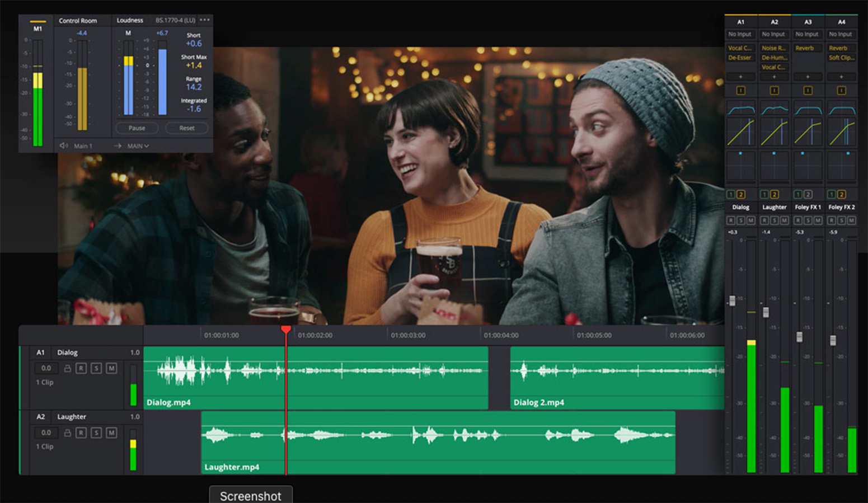Screen dimensions: 868x503
Task: Select the De-Esser effect on A1
Action: click(740, 58)
